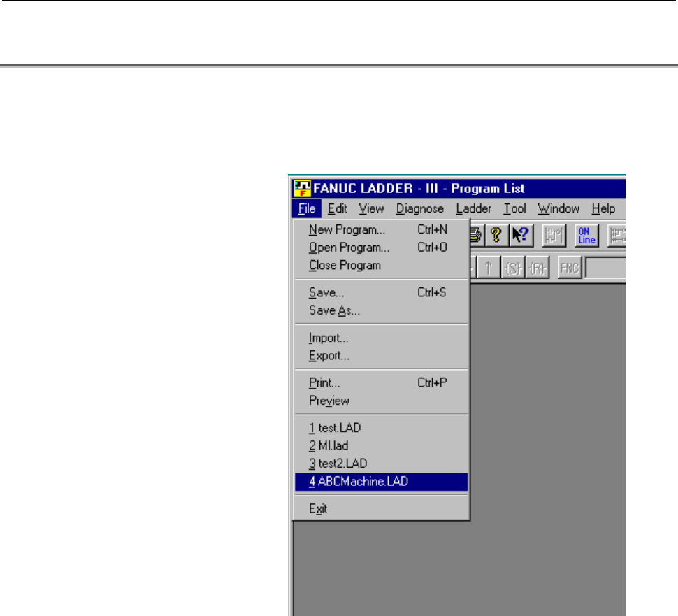Choose Exit from the File menu
The image size is (678, 616).
[382, 509]
